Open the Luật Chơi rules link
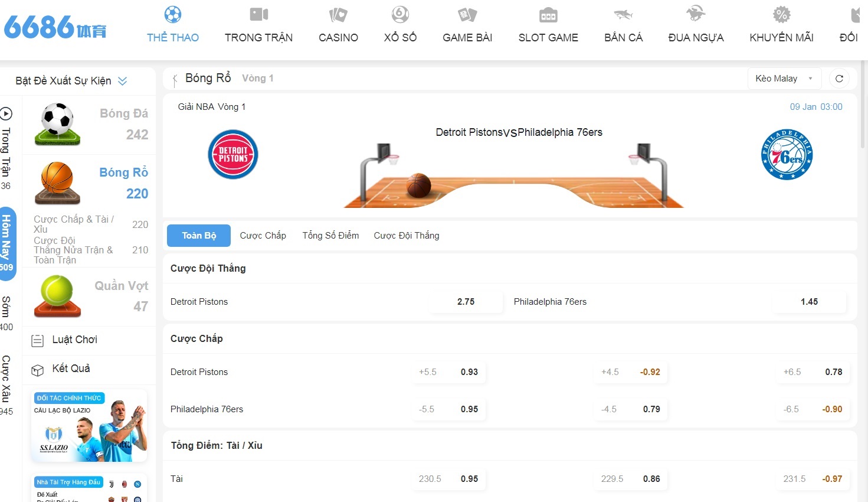 click(x=74, y=340)
